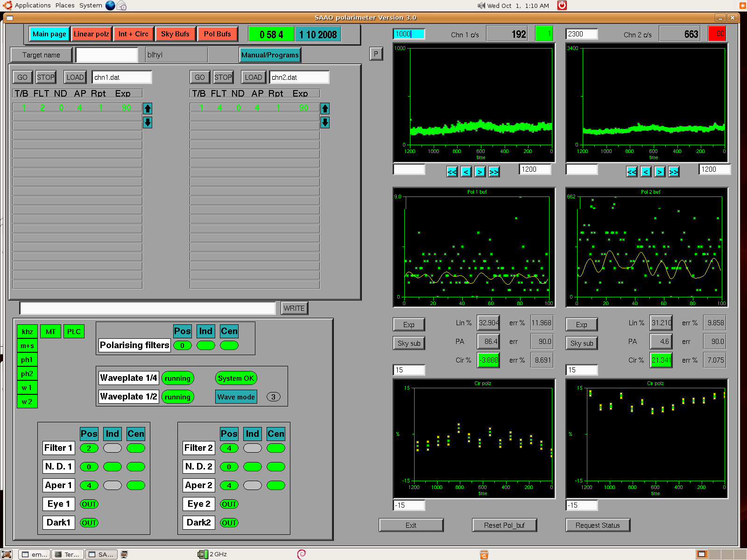Toggle the PLC indicator button
Viewport: 747px width, 560px height.
click(x=74, y=332)
